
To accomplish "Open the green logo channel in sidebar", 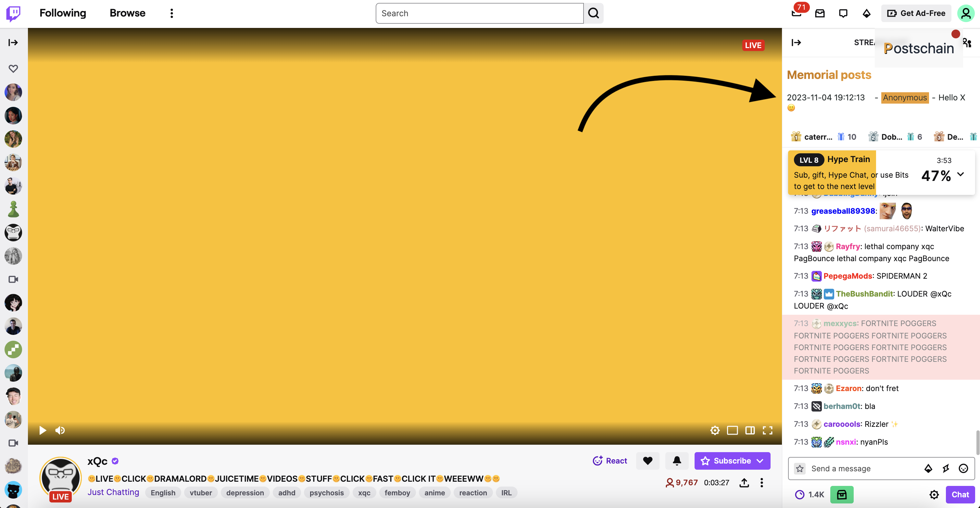I will tap(13, 349).
